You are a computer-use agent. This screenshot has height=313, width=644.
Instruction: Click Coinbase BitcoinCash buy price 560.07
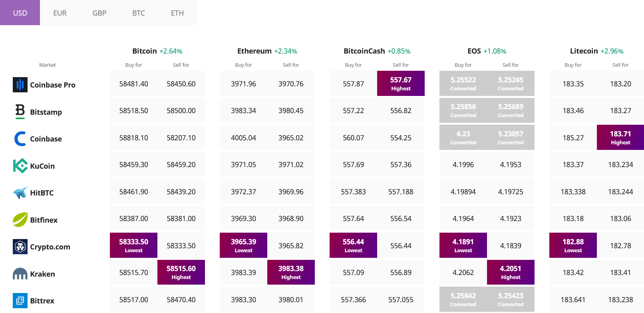coord(353,138)
